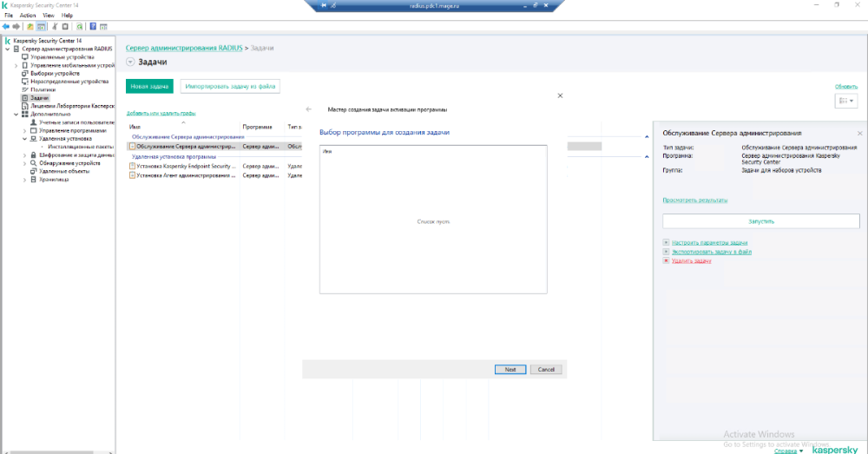Image resolution: width=868 pixels, height=454 pixels.
Task: Click round dropdown chevron beside Задачи heading
Action: [130, 62]
